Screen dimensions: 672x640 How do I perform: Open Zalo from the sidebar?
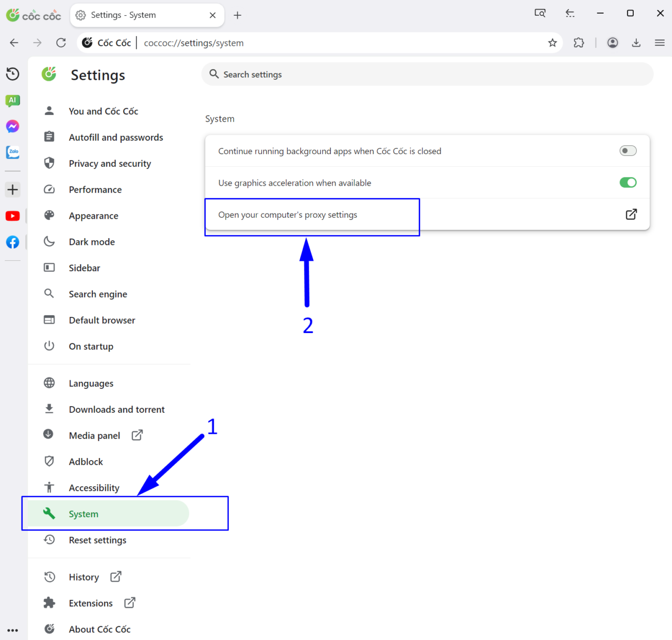13,153
